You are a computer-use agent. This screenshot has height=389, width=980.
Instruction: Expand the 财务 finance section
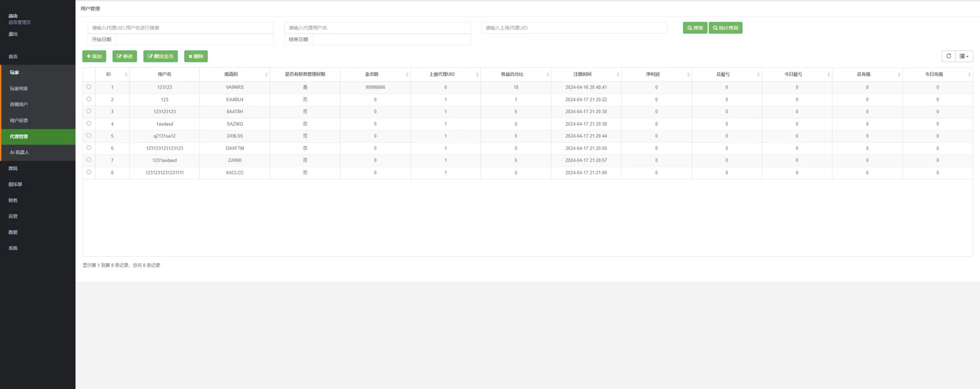pyautogui.click(x=38, y=200)
